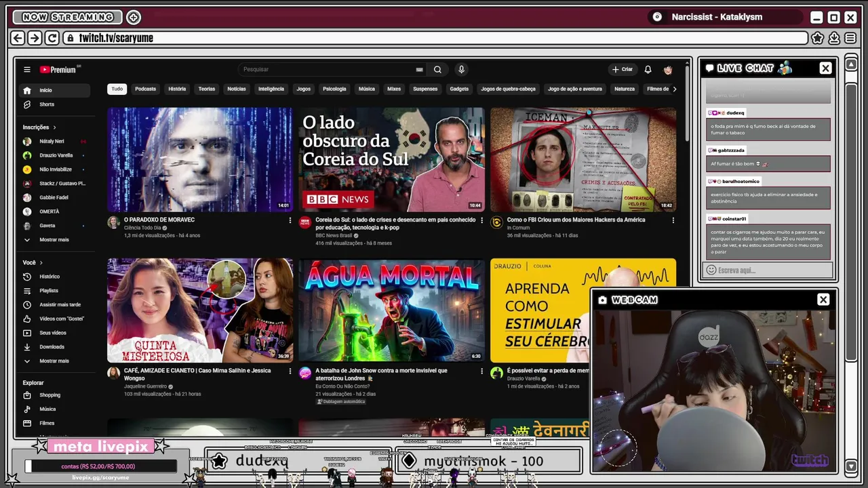This screenshot has height=488, width=868.
Task: Open options for FBI hackers video
Action: coord(673,220)
